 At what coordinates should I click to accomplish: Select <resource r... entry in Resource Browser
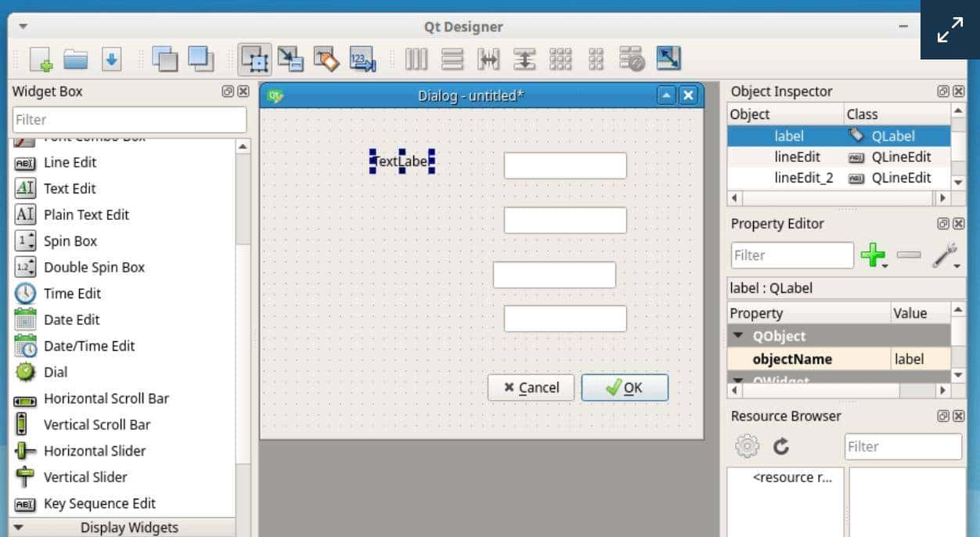pos(792,478)
